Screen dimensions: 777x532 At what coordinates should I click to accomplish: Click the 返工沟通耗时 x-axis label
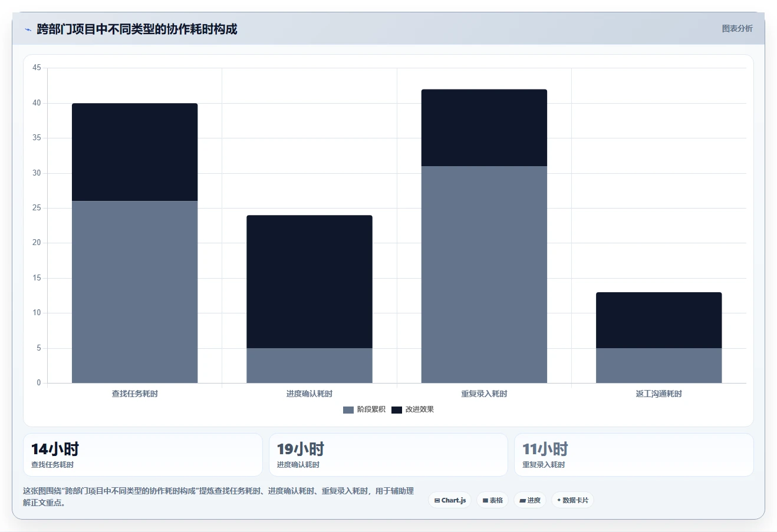pos(659,394)
